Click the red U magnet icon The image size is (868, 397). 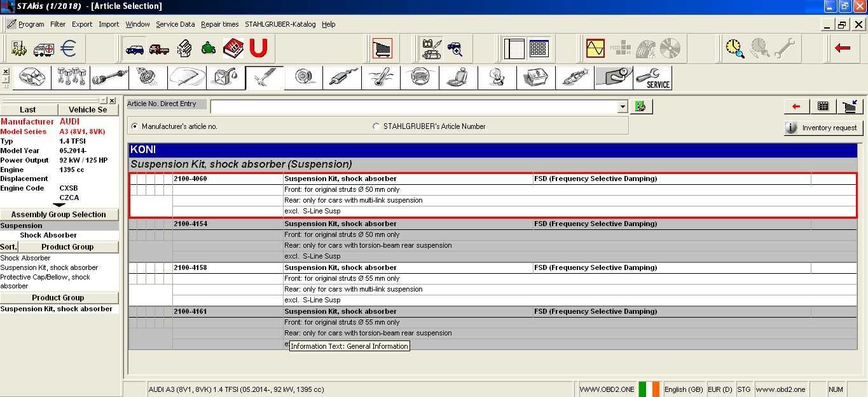pos(258,48)
